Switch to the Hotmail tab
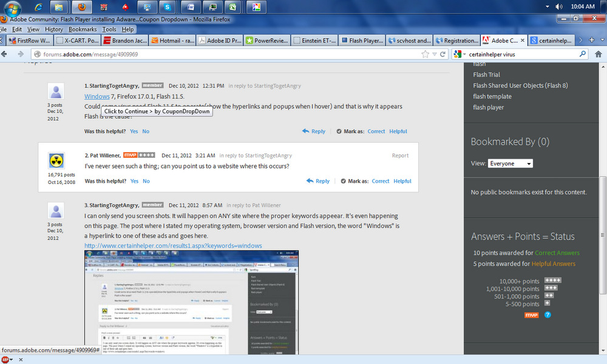607x364 pixels. click(172, 40)
